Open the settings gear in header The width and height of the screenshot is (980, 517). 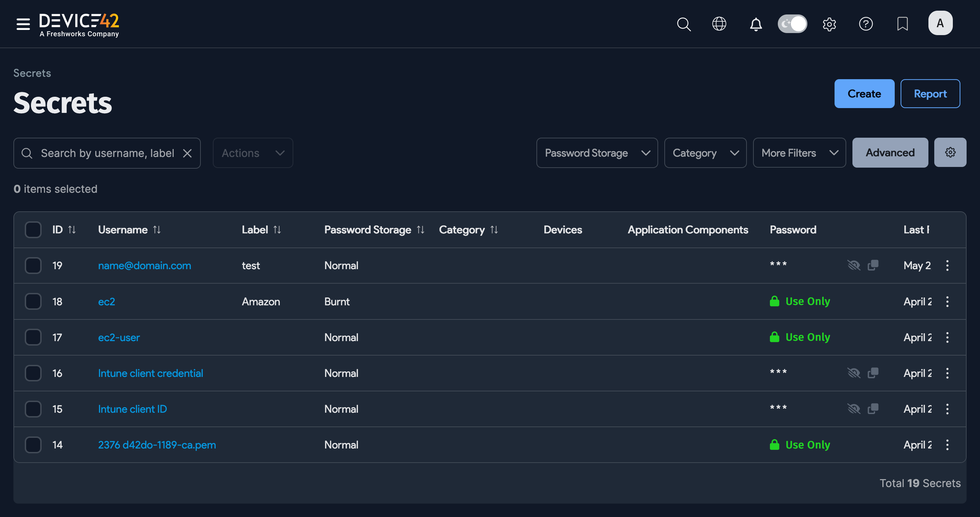point(829,24)
